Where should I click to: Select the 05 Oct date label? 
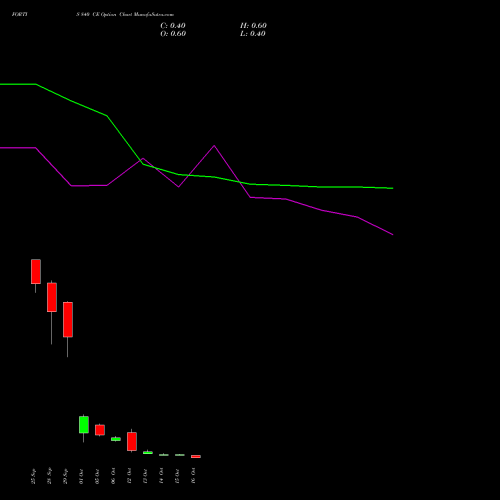pos(97,476)
